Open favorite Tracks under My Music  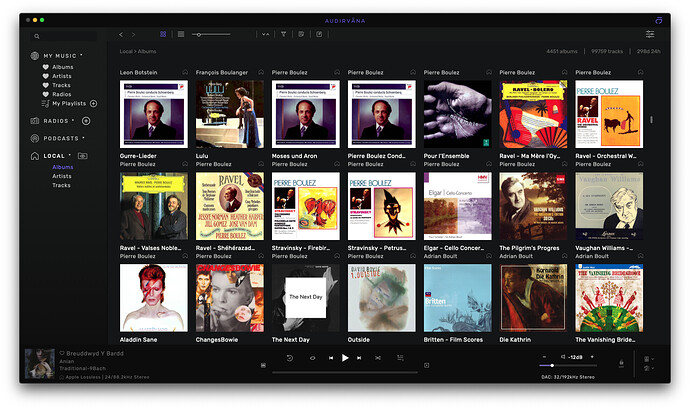pyautogui.click(x=61, y=85)
